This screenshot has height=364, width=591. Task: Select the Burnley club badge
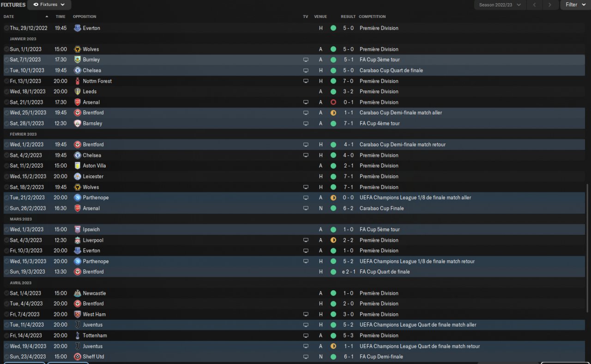(78, 60)
